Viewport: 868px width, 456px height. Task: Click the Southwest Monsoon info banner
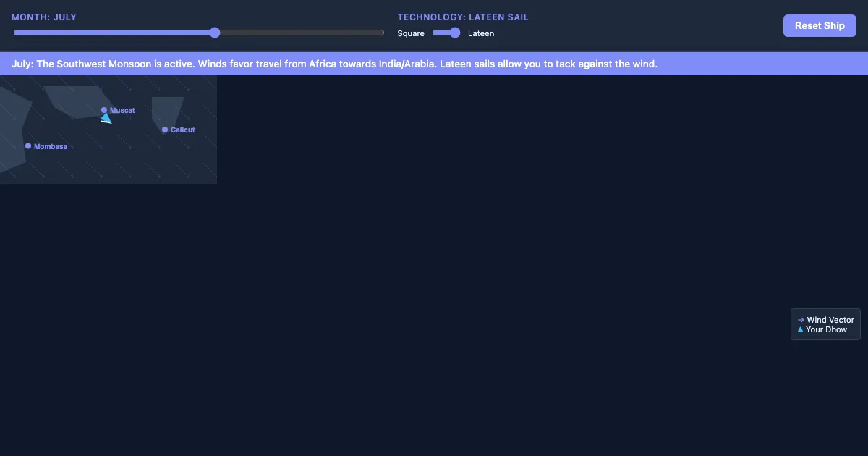pos(434,64)
